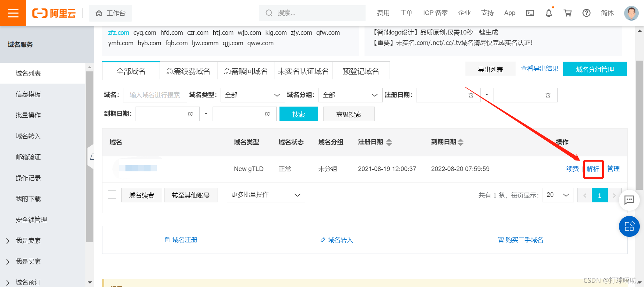The width and height of the screenshot is (644, 287).
Task: Open the Cloud Shell terminal icon
Action: point(530,13)
